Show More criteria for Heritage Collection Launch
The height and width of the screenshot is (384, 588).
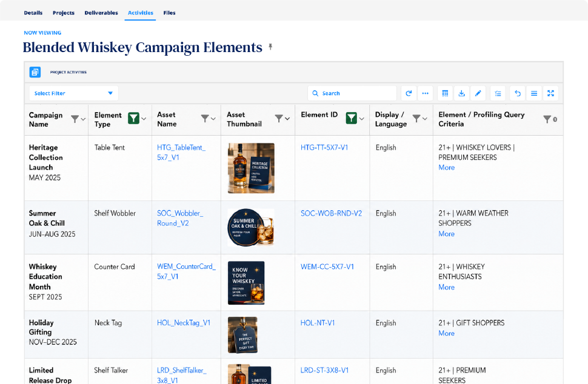tap(447, 167)
